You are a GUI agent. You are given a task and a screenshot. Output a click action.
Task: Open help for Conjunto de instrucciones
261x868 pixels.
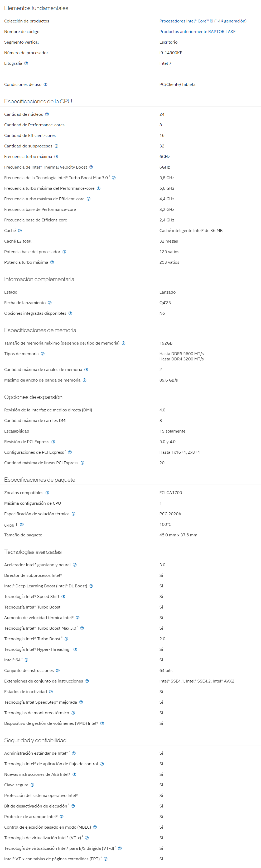[x=58, y=671]
